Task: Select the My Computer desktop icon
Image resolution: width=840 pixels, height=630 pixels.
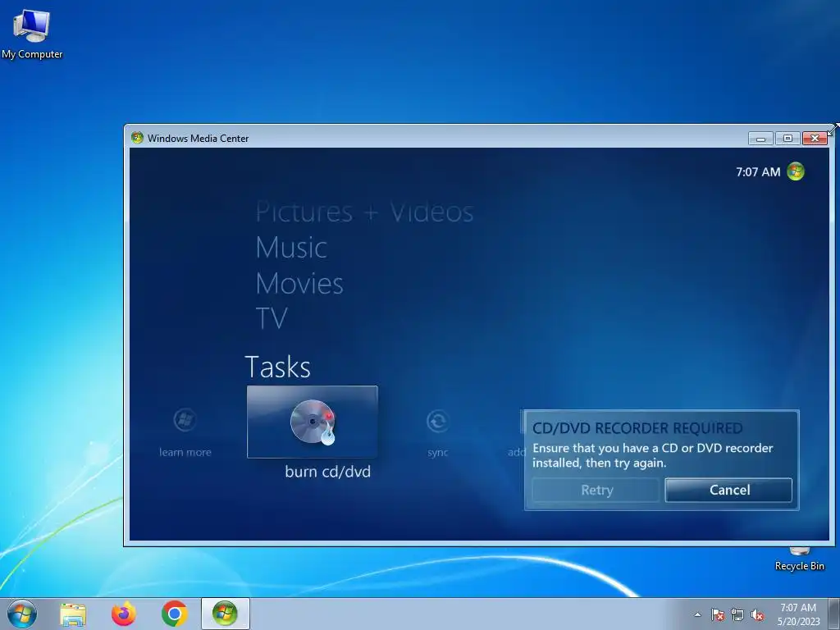Action: coord(32,33)
